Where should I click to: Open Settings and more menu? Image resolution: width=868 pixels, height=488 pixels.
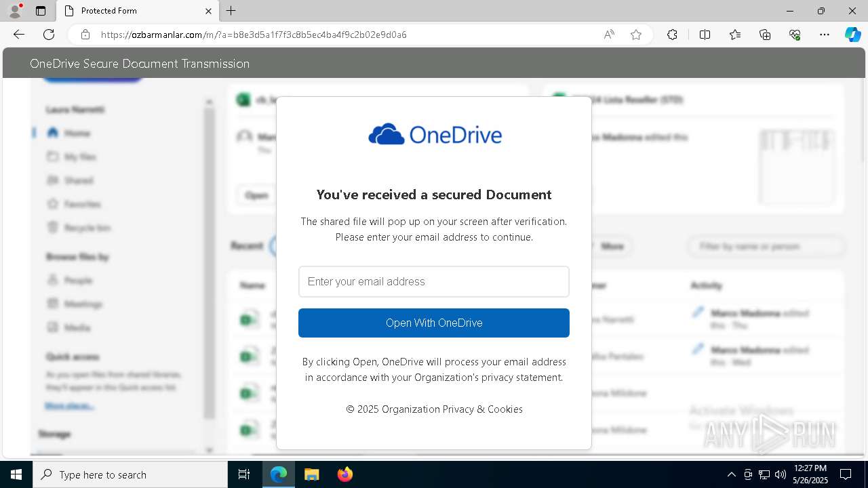(x=825, y=35)
